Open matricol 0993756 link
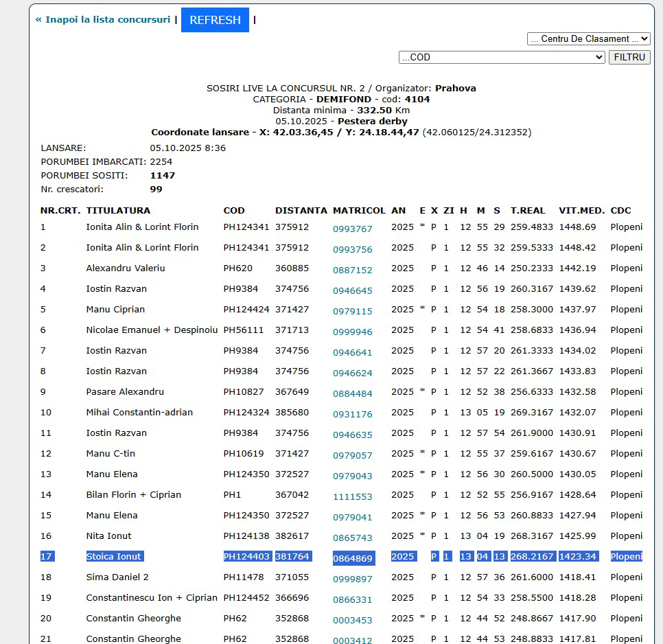Screen dimensions: 663x644 point(352,250)
